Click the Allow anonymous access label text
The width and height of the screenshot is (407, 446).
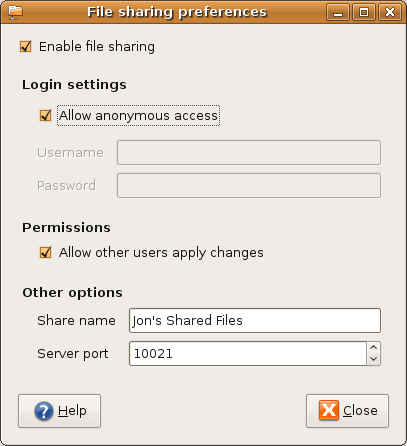tap(138, 115)
